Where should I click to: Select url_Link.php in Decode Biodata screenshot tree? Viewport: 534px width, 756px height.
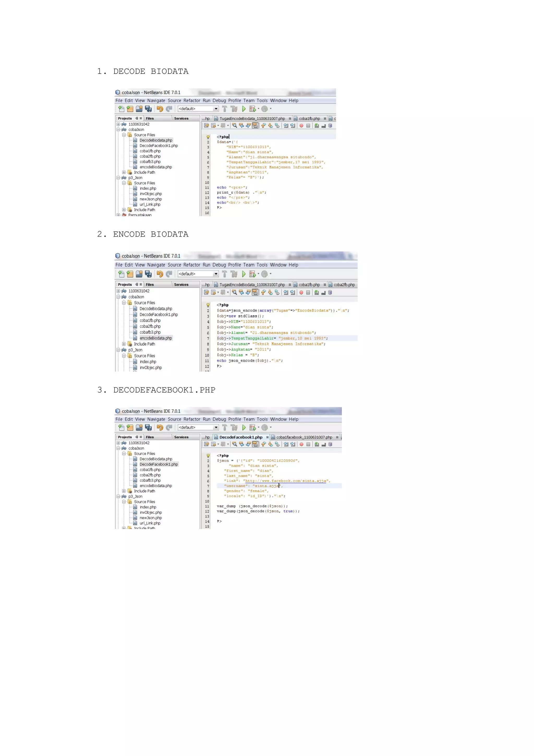[x=150, y=205]
